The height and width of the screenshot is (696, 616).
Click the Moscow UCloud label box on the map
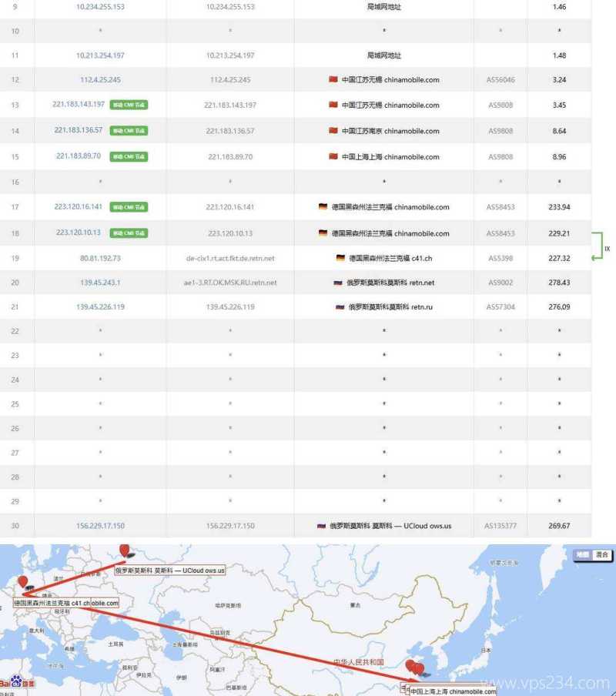click(x=168, y=571)
